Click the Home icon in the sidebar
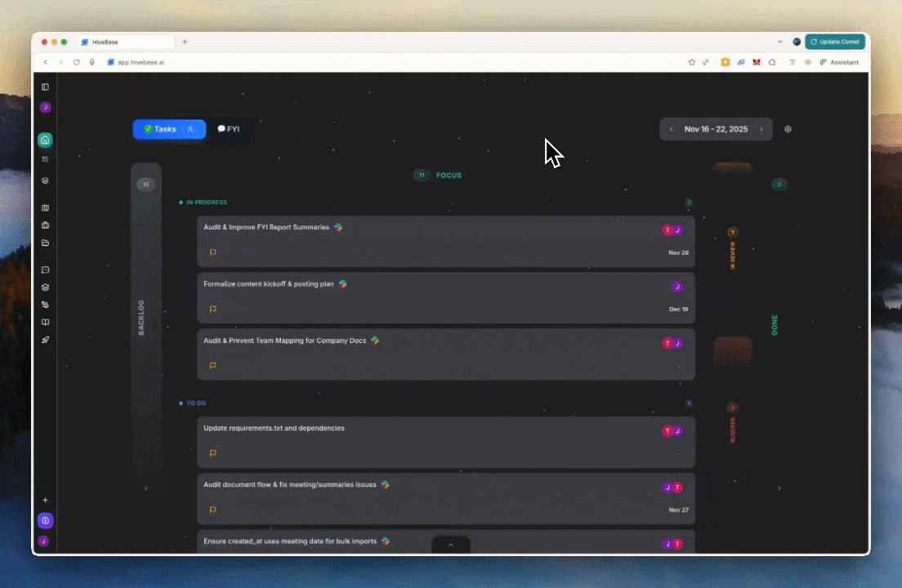Screen dimensions: 902x588 click(45, 140)
